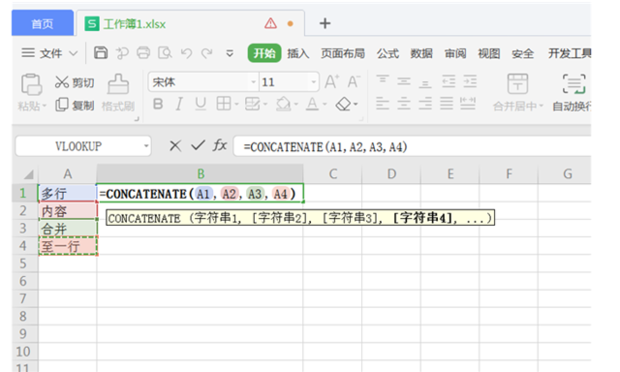
Task: Toggle Wrap Text 自动换行
Action: (573, 92)
